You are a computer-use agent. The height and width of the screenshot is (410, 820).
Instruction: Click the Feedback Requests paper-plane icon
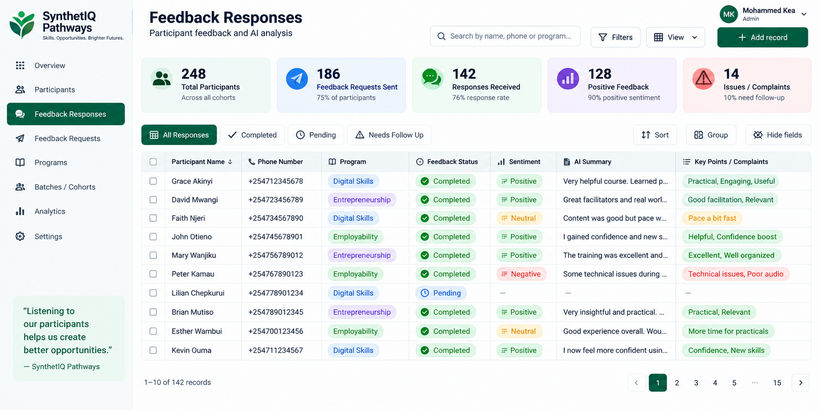pos(20,139)
